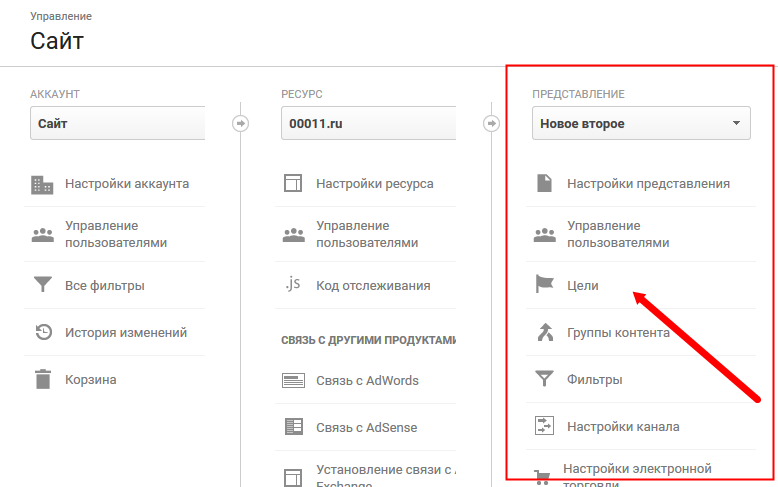Image resolution: width=778 pixels, height=487 pixels.
Task: Click the funnel icon beside Все фильтры
Action: coord(43,285)
